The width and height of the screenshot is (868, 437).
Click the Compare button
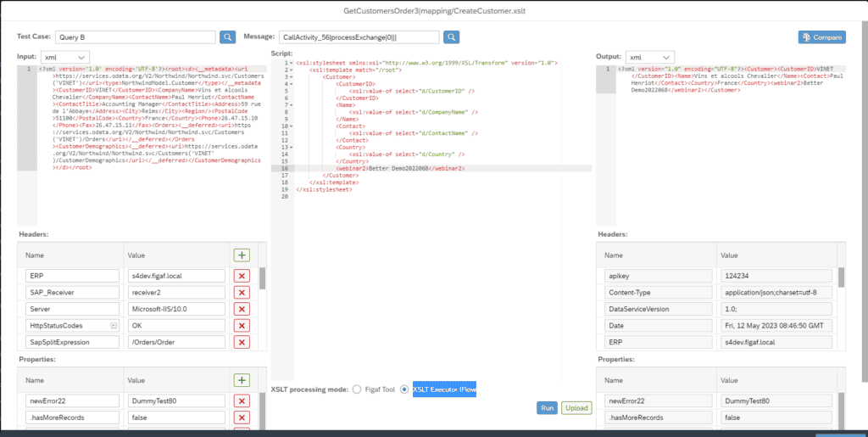pyautogui.click(x=822, y=37)
